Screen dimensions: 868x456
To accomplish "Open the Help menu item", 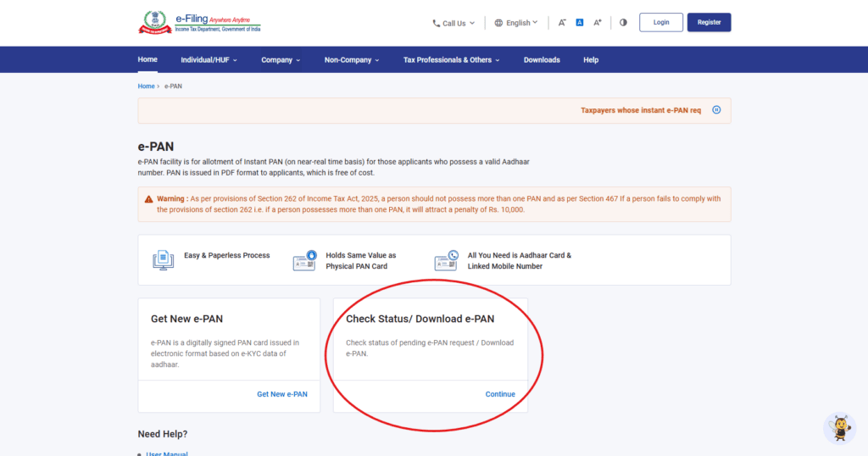I will click(x=591, y=60).
